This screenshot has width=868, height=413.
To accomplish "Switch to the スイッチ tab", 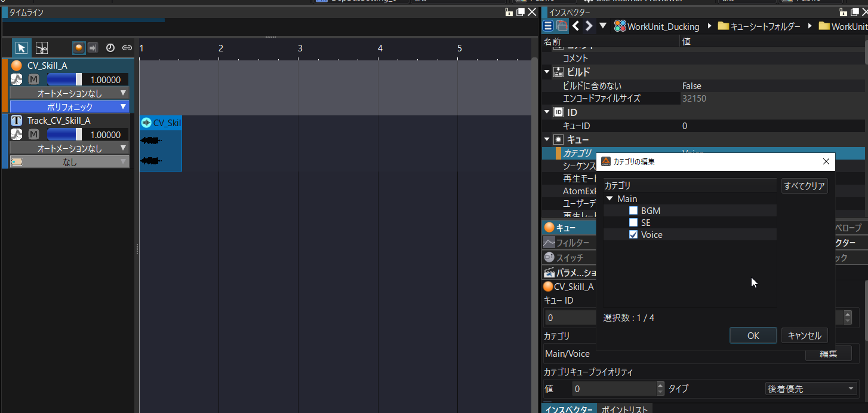I will click(x=568, y=258).
